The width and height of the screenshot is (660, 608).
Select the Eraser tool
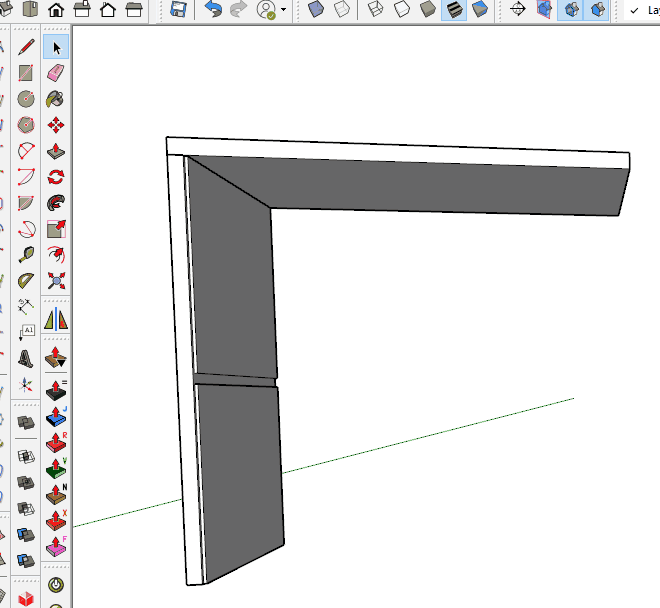click(x=56, y=73)
